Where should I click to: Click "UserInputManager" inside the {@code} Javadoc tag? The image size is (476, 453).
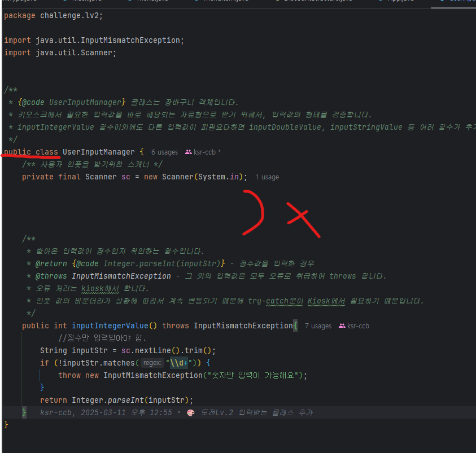85,102
